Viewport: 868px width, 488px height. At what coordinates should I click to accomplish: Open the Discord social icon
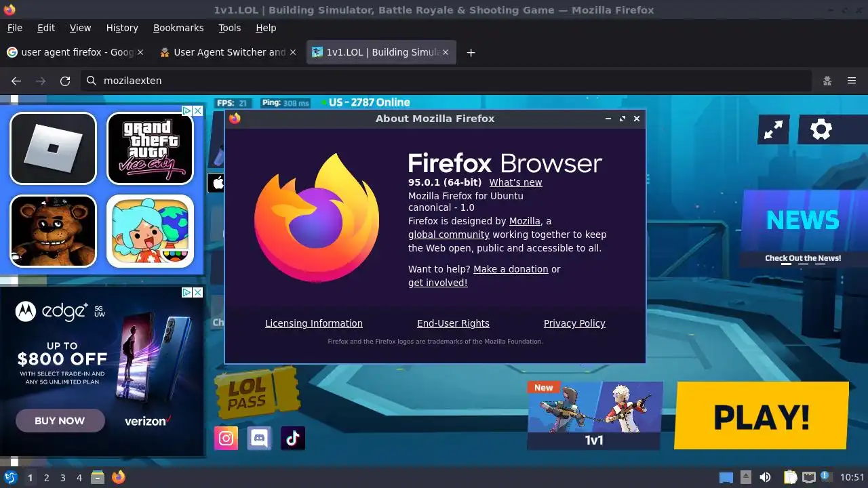coord(259,439)
